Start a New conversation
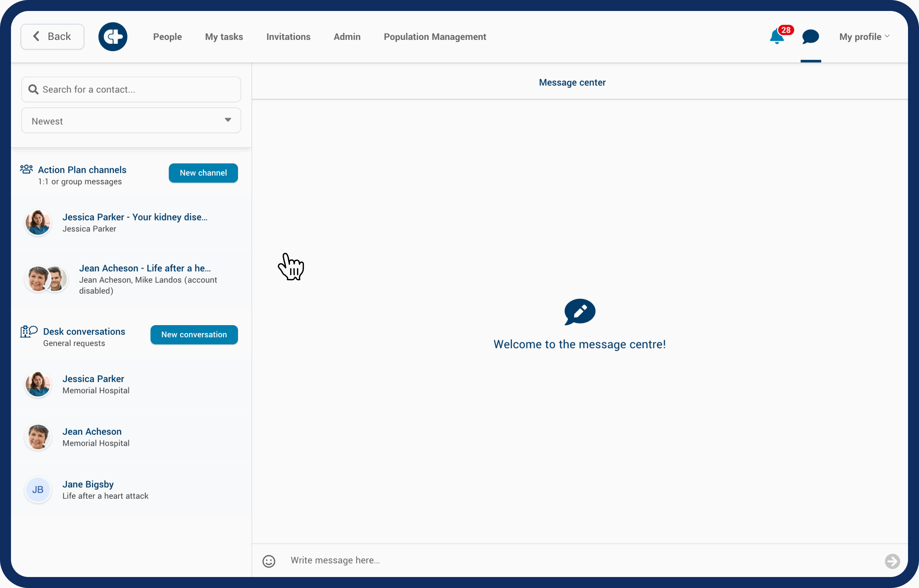The width and height of the screenshot is (919, 588). [x=194, y=335]
